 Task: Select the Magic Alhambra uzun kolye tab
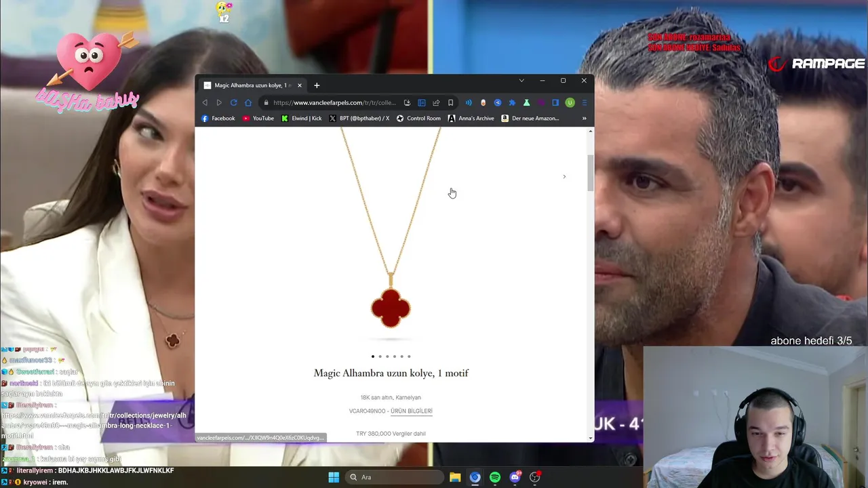[252, 85]
